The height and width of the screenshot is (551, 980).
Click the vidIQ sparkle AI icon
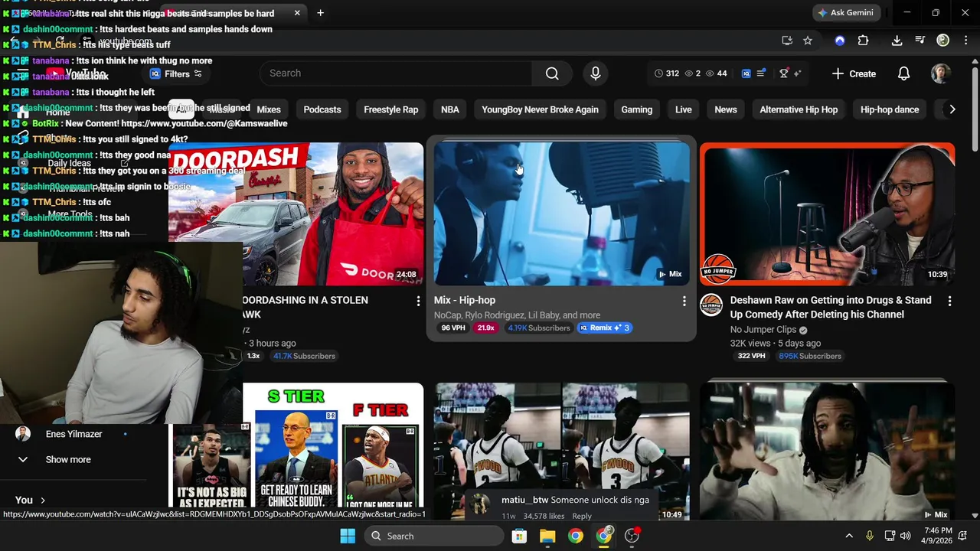coord(797,73)
